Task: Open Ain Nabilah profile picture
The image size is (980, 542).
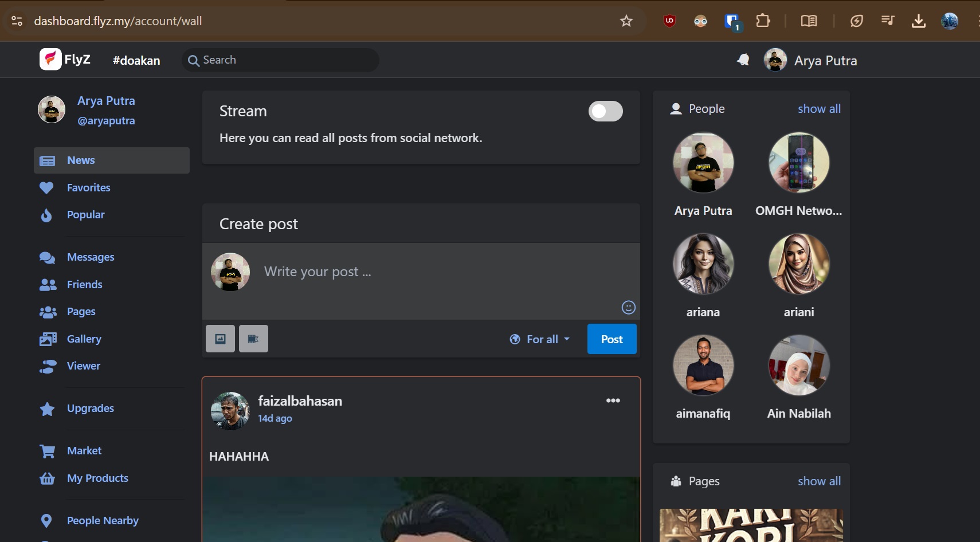Action: 799,366
